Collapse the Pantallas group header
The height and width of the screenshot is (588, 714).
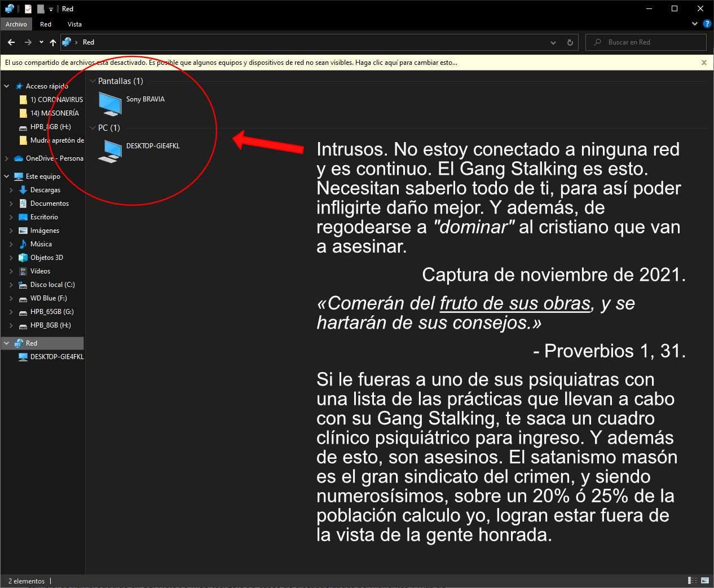(93, 81)
